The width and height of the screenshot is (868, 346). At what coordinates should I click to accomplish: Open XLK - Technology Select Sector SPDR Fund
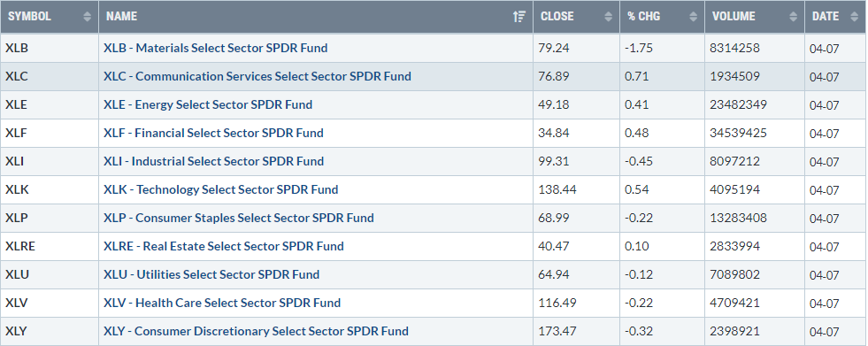[221, 189]
